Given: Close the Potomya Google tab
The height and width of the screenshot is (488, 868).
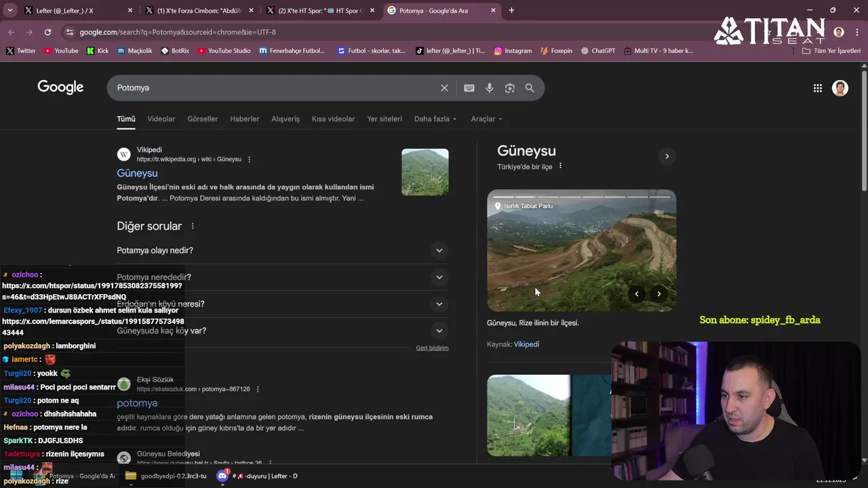Looking at the screenshot, I should (493, 10).
